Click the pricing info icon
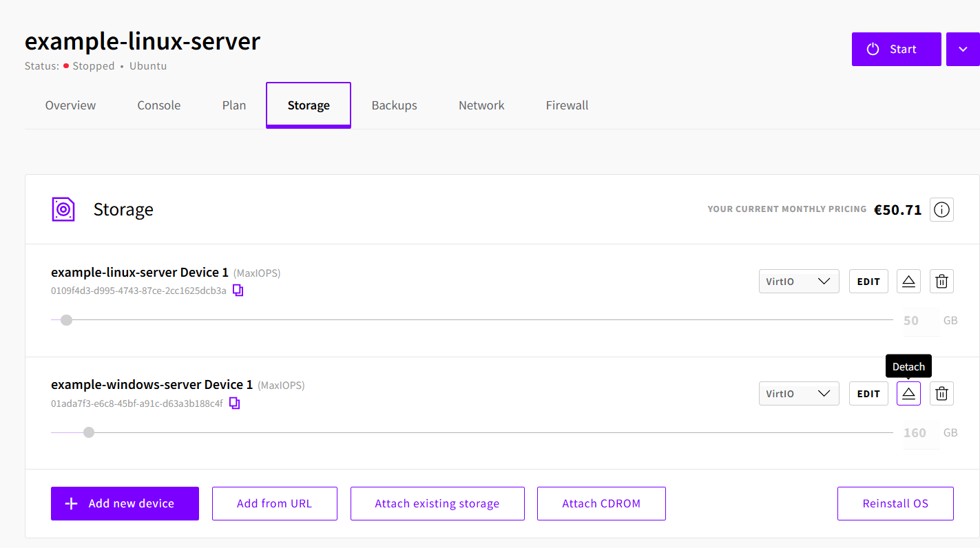The width and height of the screenshot is (980, 548). 941,209
